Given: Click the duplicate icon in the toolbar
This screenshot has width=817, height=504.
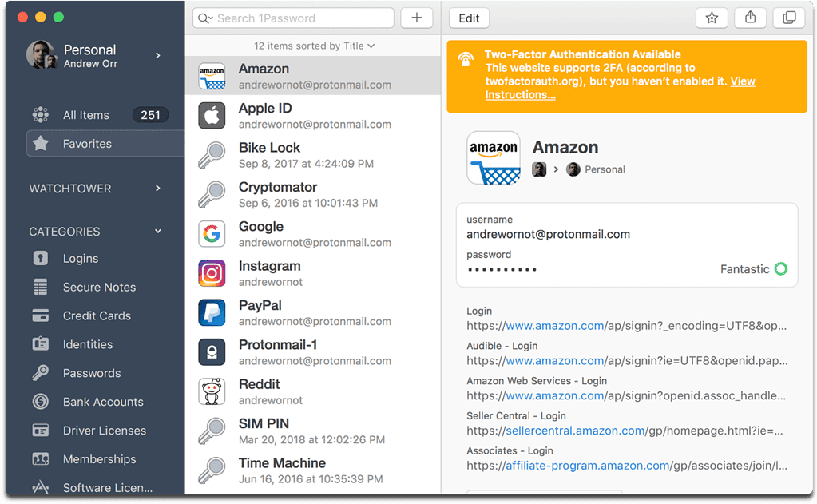Looking at the screenshot, I should pyautogui.click(x=788, y=18).
